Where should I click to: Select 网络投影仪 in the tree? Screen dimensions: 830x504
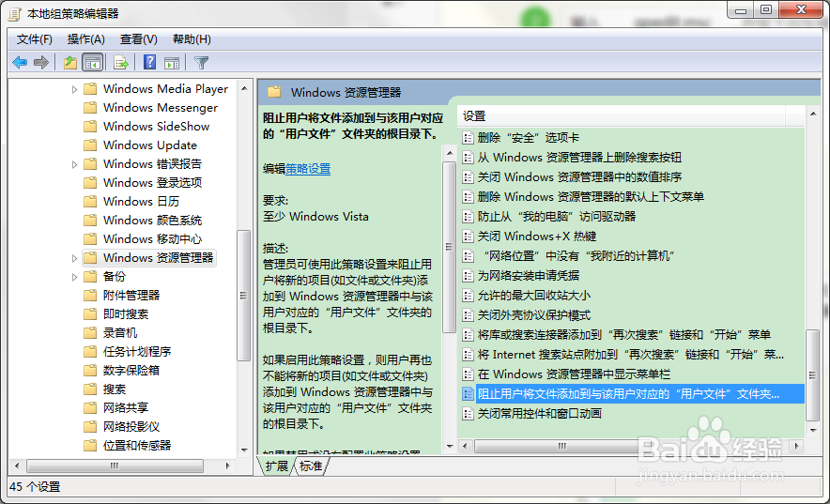coord(131,427)
